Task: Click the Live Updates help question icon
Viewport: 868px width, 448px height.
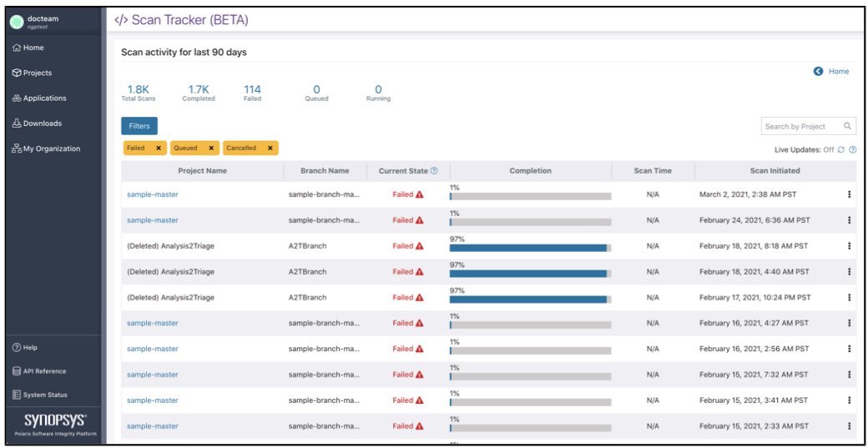Action: point(852,150)
